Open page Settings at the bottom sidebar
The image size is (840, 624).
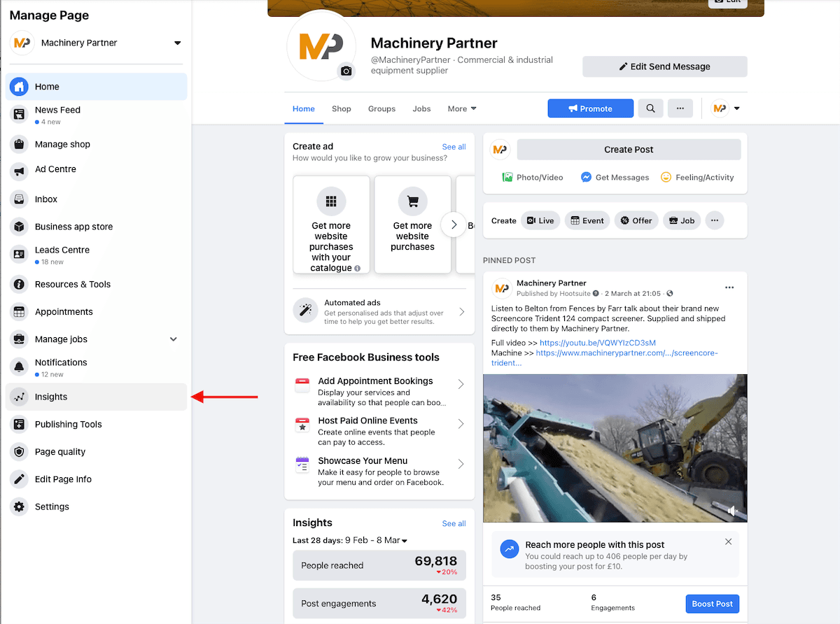click(x=50, y=506)
